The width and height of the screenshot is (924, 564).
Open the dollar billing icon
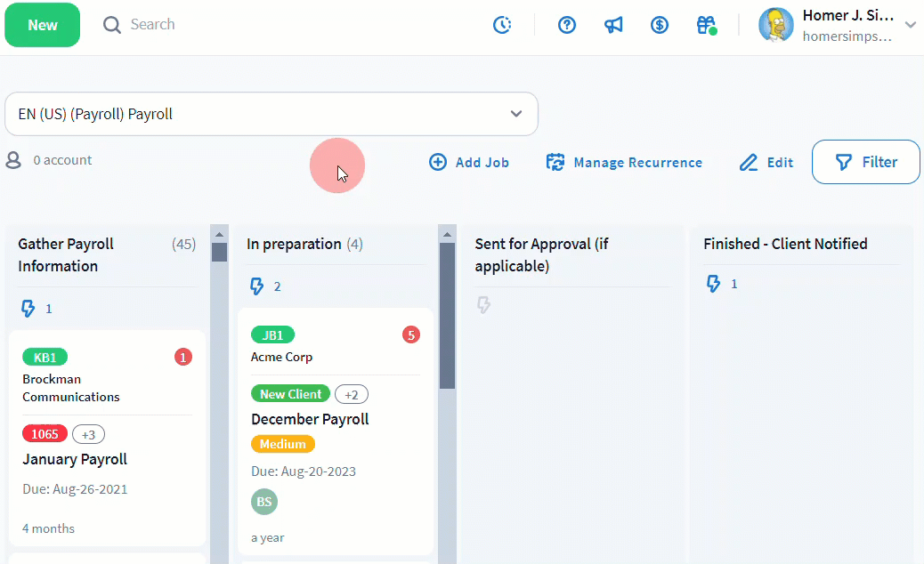click(660, 25)
